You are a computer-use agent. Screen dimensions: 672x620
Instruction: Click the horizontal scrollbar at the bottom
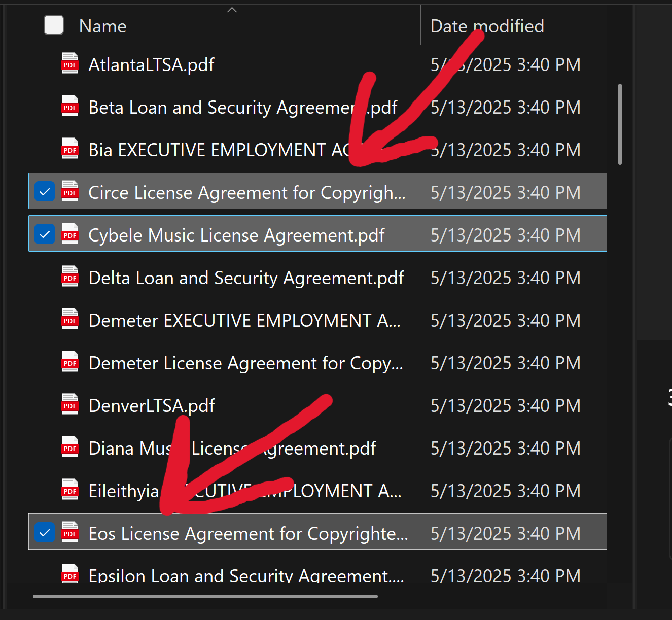point(205,596)
